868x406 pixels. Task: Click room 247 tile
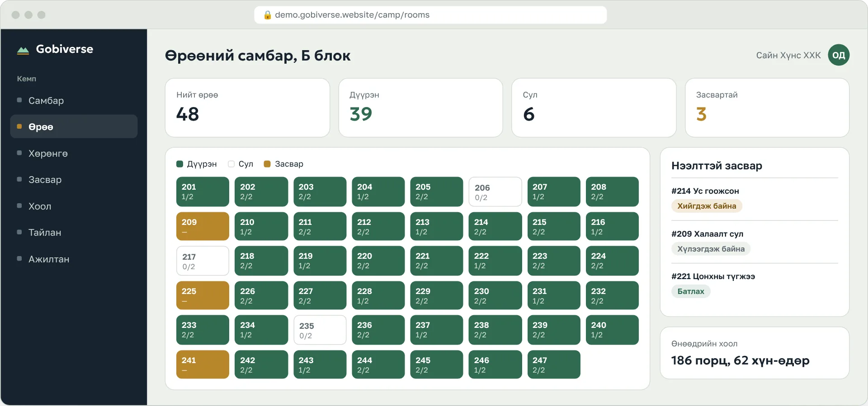(x=554, y=364)
